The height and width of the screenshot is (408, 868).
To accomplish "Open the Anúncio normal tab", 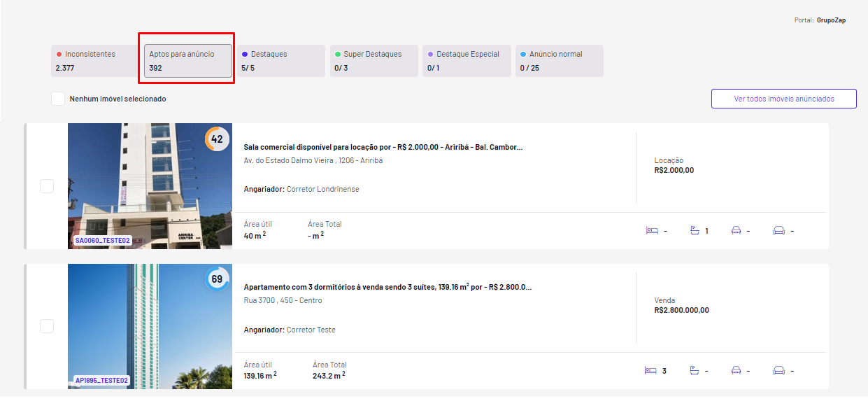I will [x=560, y=61].
